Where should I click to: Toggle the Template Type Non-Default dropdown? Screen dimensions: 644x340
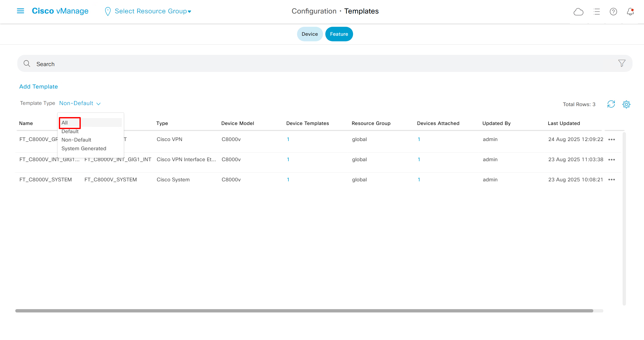(80, 103)
